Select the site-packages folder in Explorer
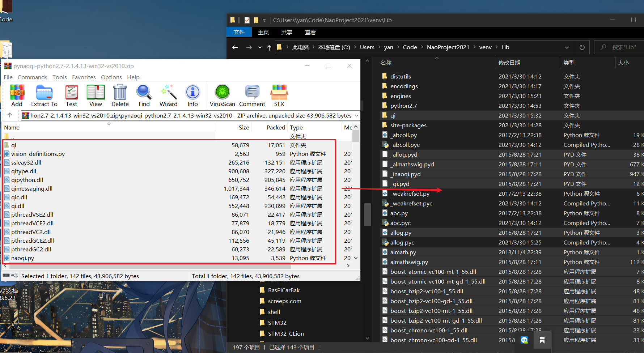The width and height of the screenshot is (644, 353). pos(408,125)
